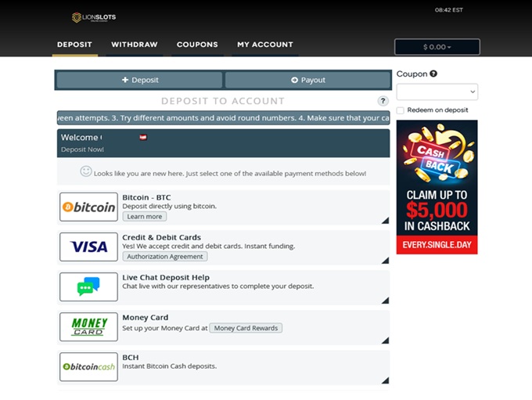The image size is (532, 400).
Task: Choose the VISA card logo
Action: [88, 247]
